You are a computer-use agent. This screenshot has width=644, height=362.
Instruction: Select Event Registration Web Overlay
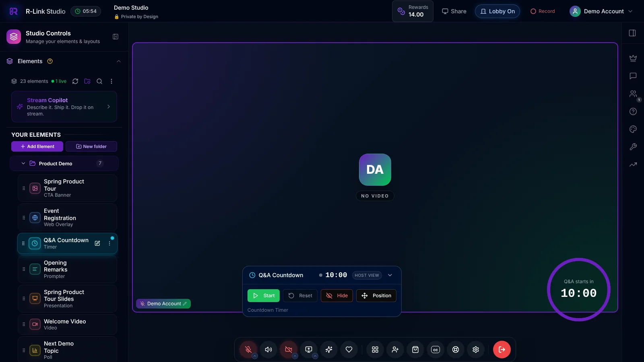[67, 217]
